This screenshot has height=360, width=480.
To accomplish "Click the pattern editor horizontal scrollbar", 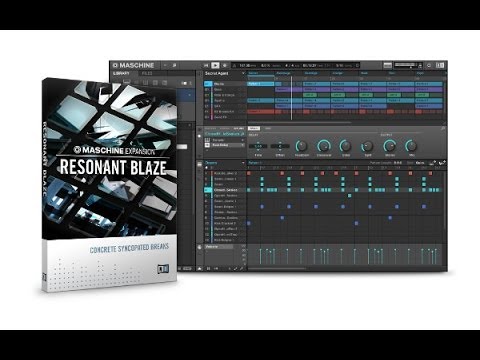I will pyautogui.click(x=277, y=269).
